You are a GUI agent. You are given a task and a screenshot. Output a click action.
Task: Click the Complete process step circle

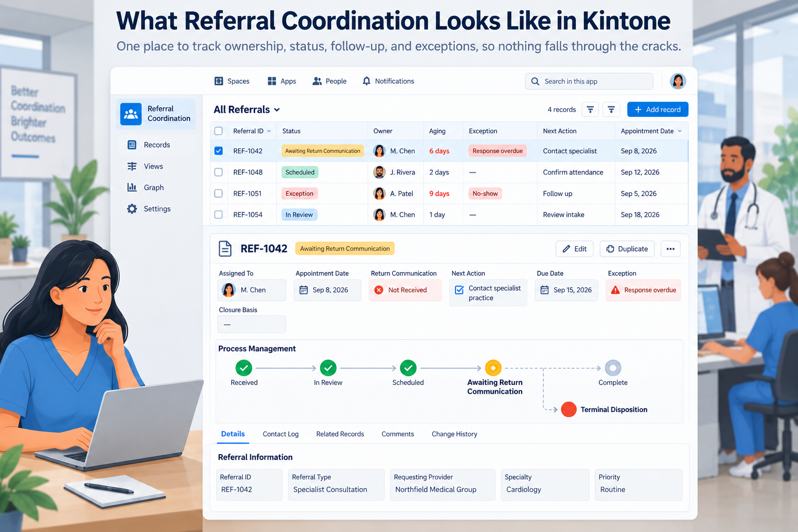pos(613,368)
